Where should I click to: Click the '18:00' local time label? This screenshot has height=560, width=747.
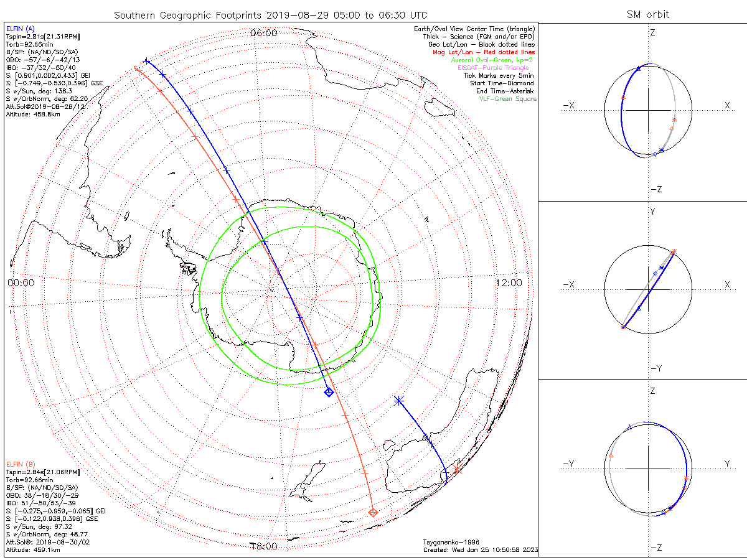click(x=263, y=546)
